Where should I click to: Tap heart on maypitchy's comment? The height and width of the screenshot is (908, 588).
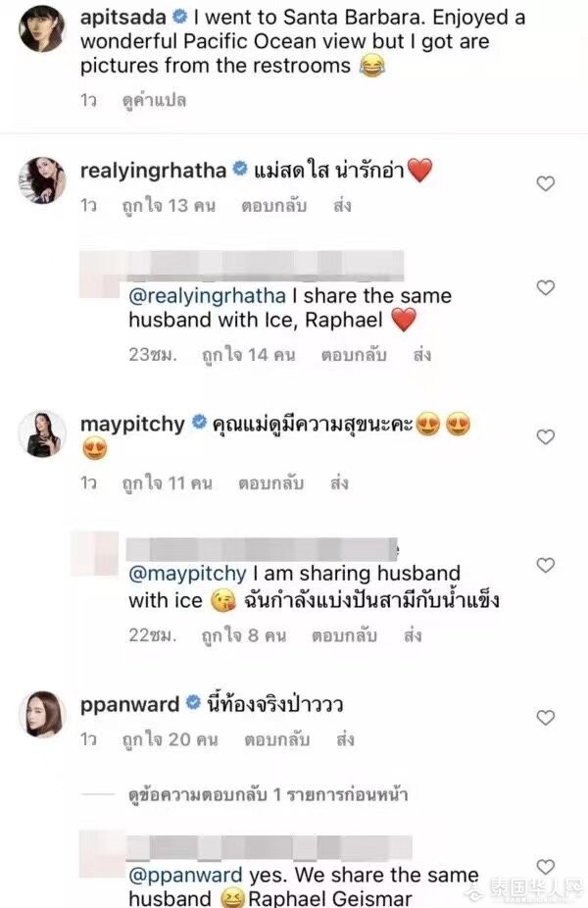click(x=546, y=436)
